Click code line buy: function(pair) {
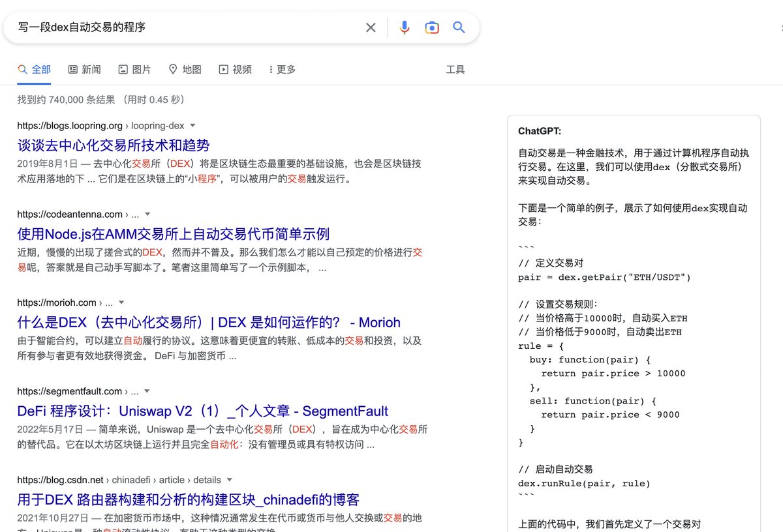This screenshot has height=532, width=783. click(590, 360)
